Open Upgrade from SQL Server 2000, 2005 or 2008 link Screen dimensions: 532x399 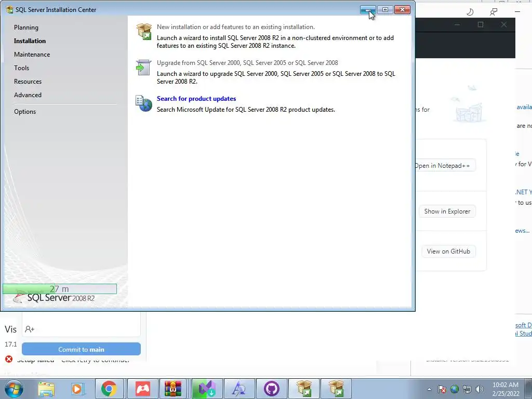[x=247, y=63]
